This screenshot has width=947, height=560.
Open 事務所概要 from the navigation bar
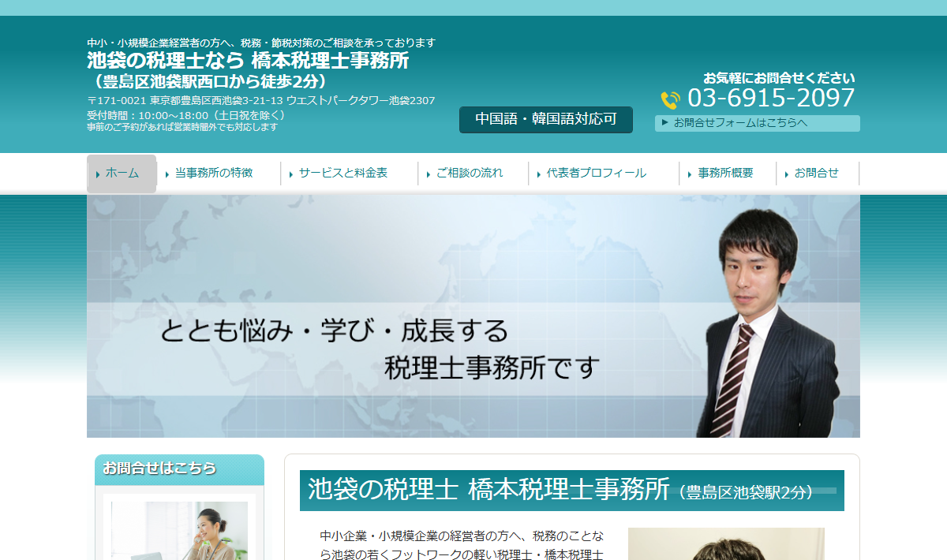point(726,174)
